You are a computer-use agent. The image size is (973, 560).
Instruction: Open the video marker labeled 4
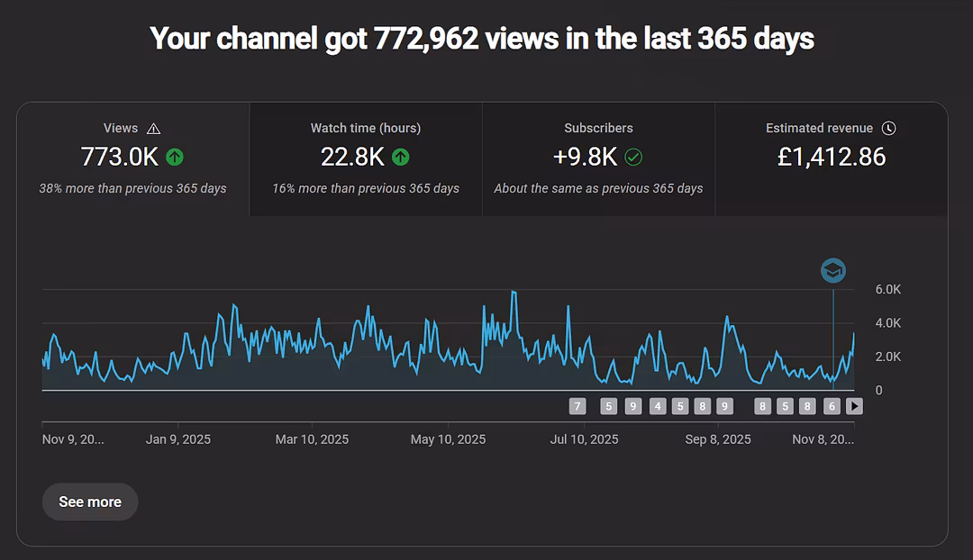tap(658, 406)
